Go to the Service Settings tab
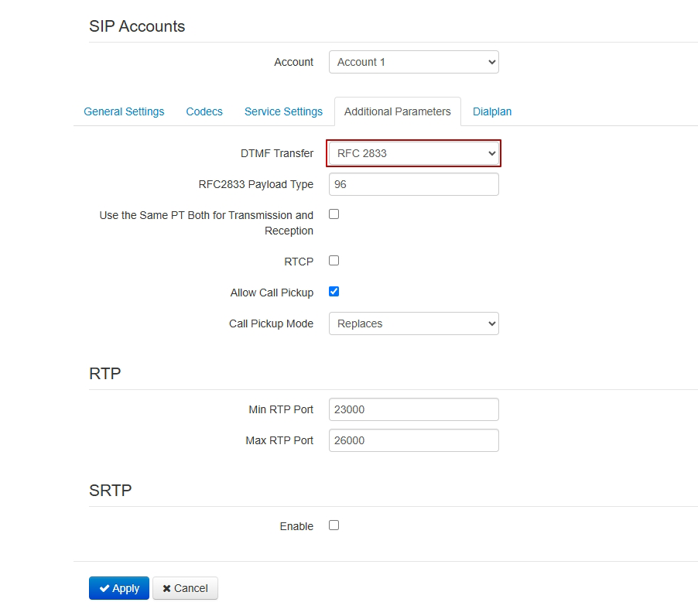The width and height of the screenshot is (698, 616). click(283, 111)
